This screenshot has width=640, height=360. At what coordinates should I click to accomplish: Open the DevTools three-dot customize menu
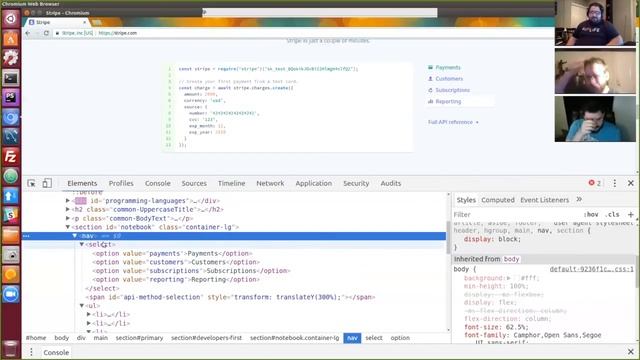tap(615, 183)
